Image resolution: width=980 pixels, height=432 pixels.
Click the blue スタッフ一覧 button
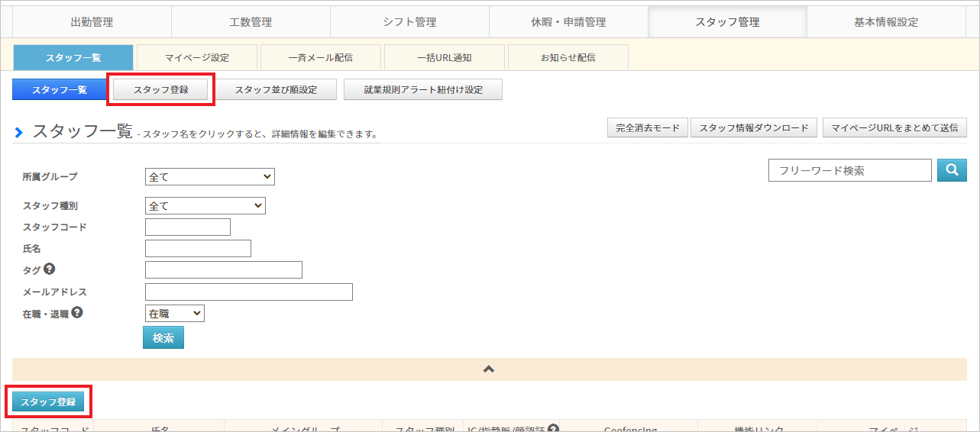pos(60,89)
